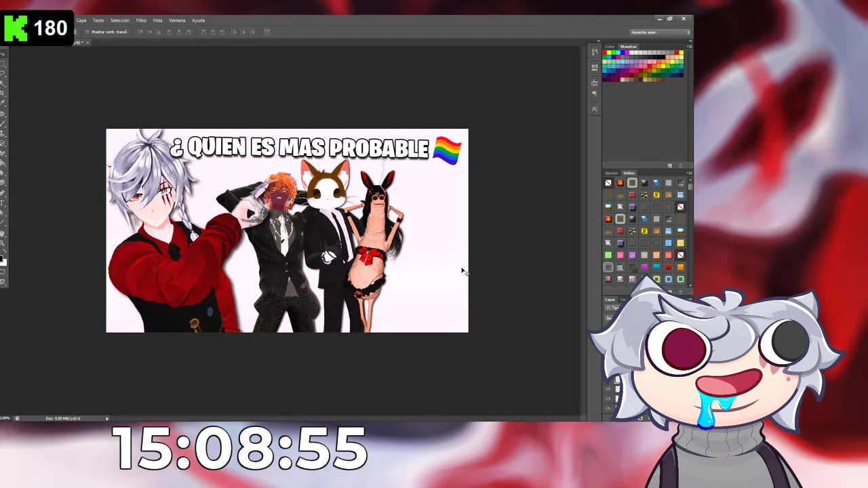Expand the collapsed icon panel column

tap(598, 41)
